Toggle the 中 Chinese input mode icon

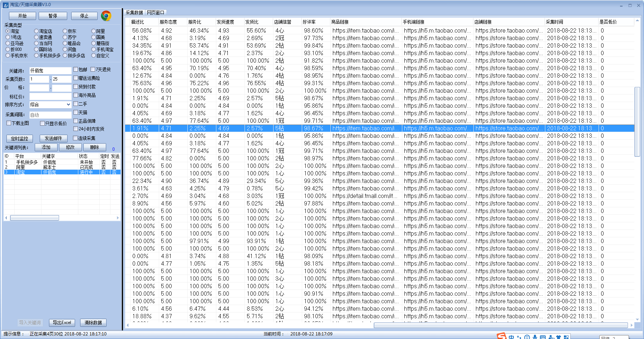click(x=511, y=337)
